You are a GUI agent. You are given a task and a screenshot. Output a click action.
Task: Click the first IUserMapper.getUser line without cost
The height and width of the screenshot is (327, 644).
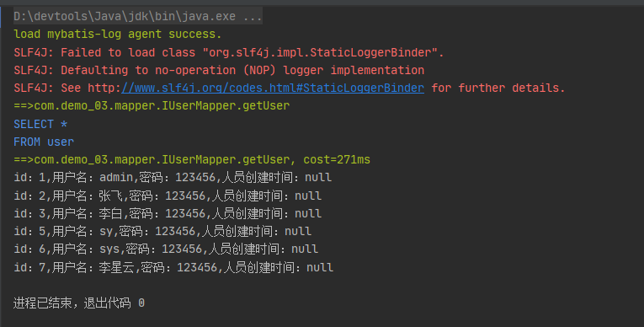coord(152,105)
